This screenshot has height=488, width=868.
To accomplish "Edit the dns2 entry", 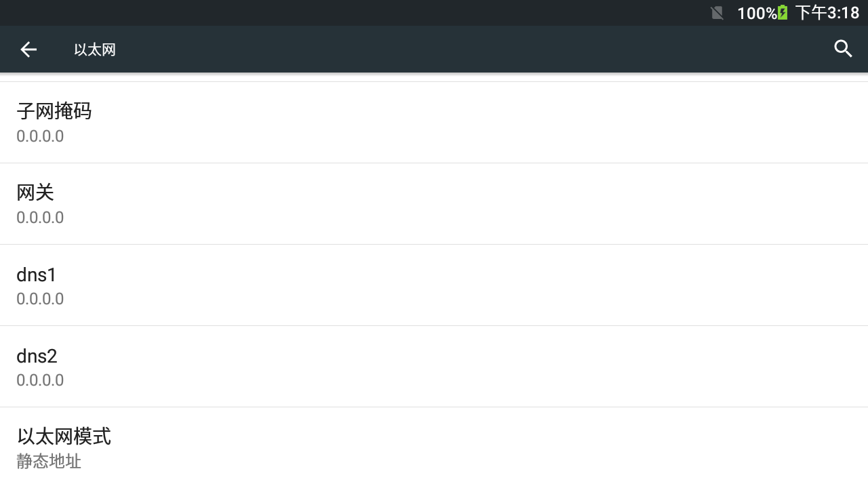I will click(x=434, y=367).
